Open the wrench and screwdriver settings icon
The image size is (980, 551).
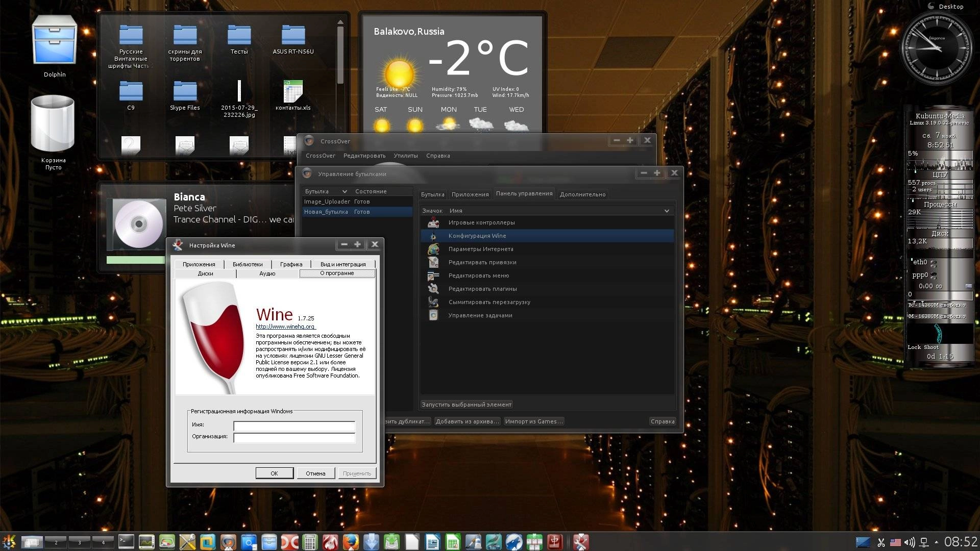click(x=187, y=541)
